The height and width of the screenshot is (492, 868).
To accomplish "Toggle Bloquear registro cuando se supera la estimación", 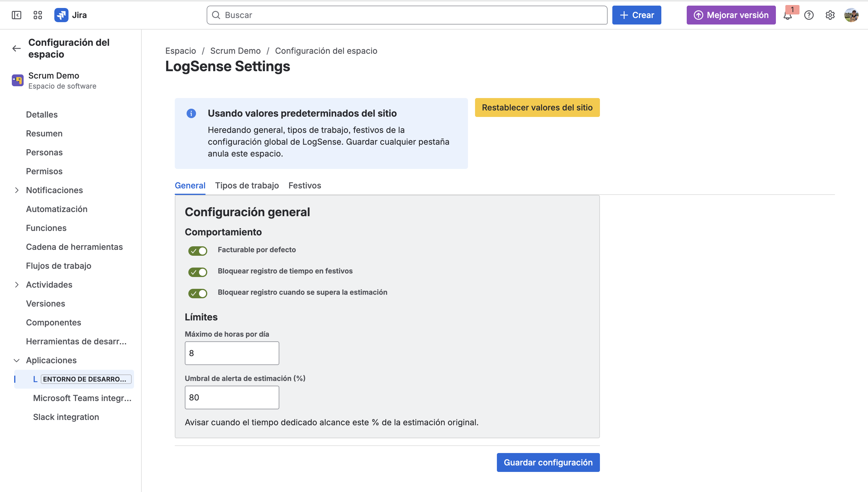I will (198, 293).
